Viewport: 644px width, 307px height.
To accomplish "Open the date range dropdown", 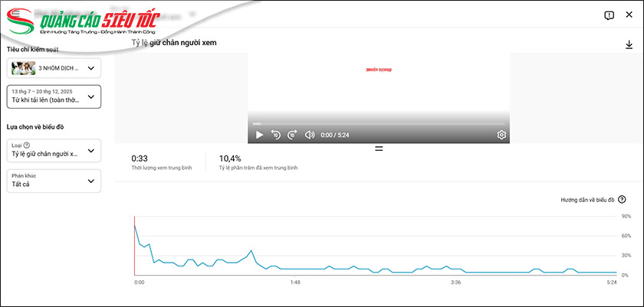I will click(91, 96).
